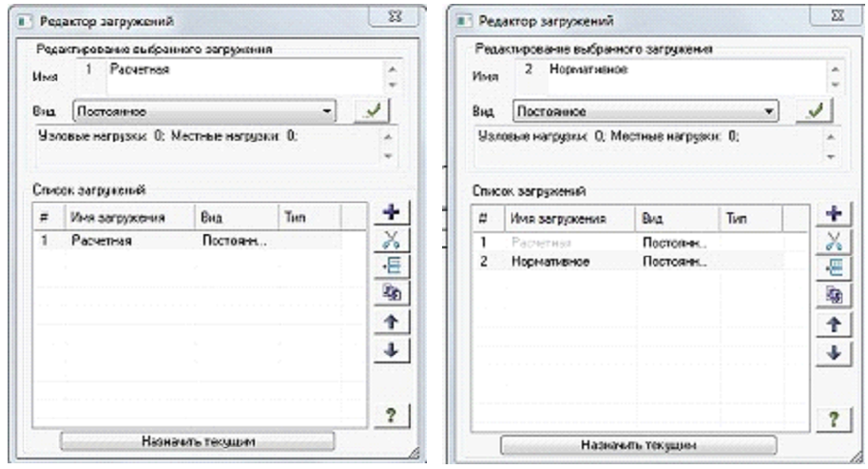Click the blue plus icon in left dialog

pos(392,213)
